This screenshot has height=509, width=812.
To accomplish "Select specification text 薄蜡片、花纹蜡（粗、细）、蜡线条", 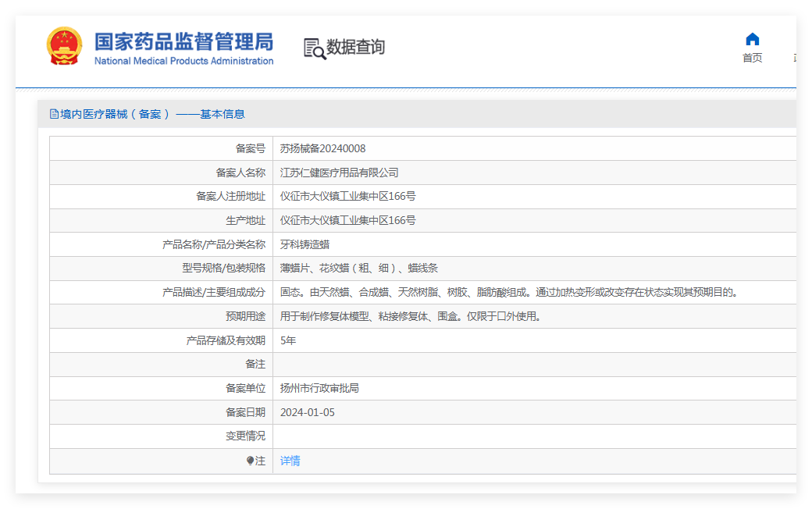I will coord(359,269).
